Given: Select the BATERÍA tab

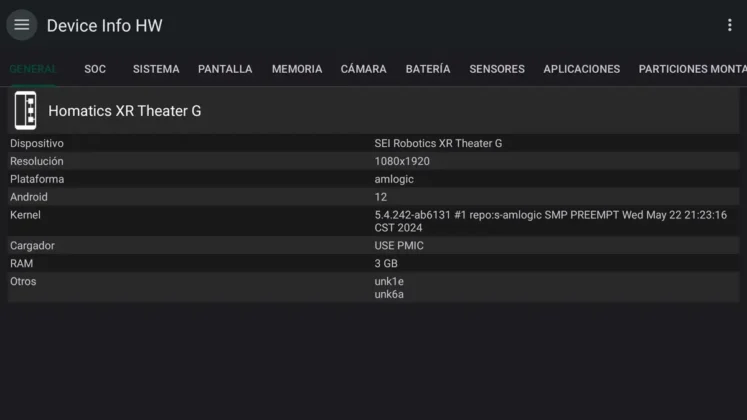Looking at the screenshot, I should tap(428, 69).
